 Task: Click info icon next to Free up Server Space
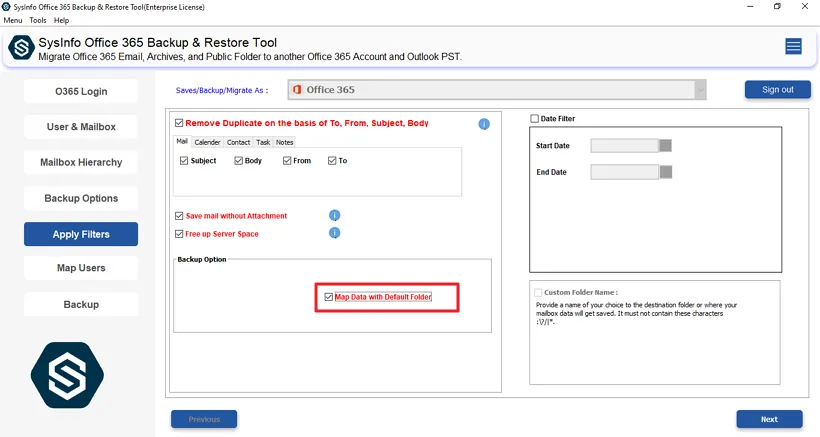[335, 233]
